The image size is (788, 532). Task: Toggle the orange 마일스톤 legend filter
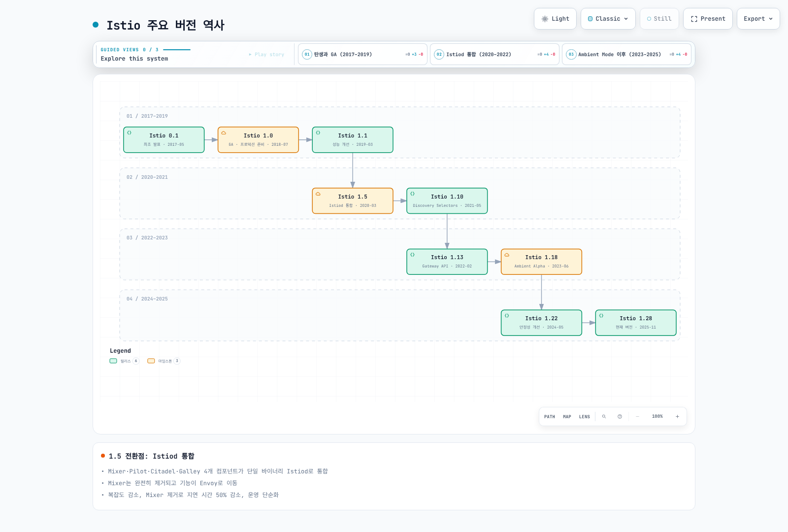(164, 361)
